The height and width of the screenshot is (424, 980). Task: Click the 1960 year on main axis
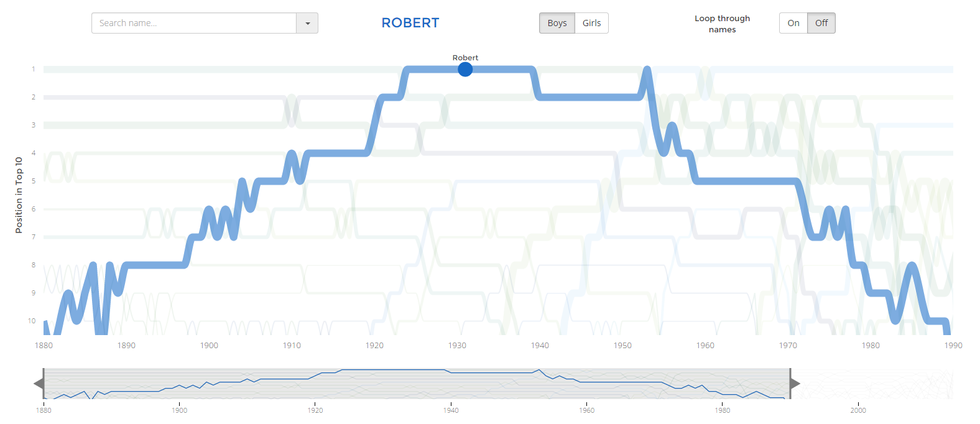pyautogui.click(x=705, y=346)
